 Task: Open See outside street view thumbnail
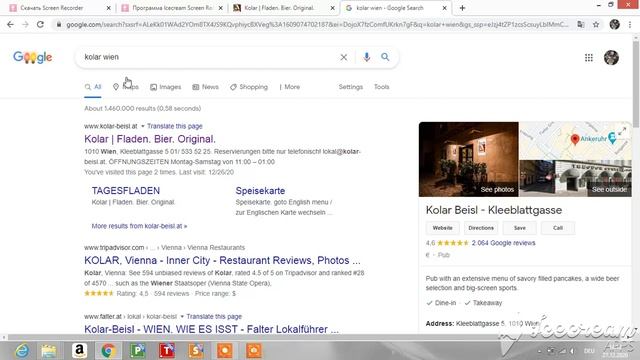(x=576, y=178)
